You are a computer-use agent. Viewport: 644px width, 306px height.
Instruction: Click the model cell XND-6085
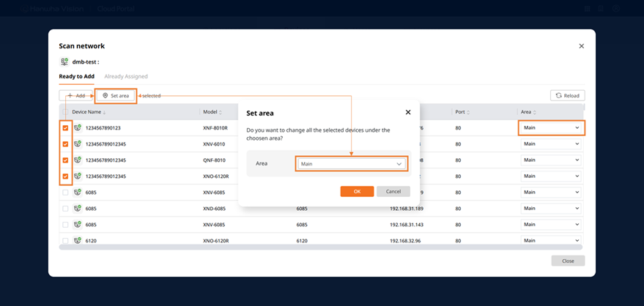pos(215,209)
